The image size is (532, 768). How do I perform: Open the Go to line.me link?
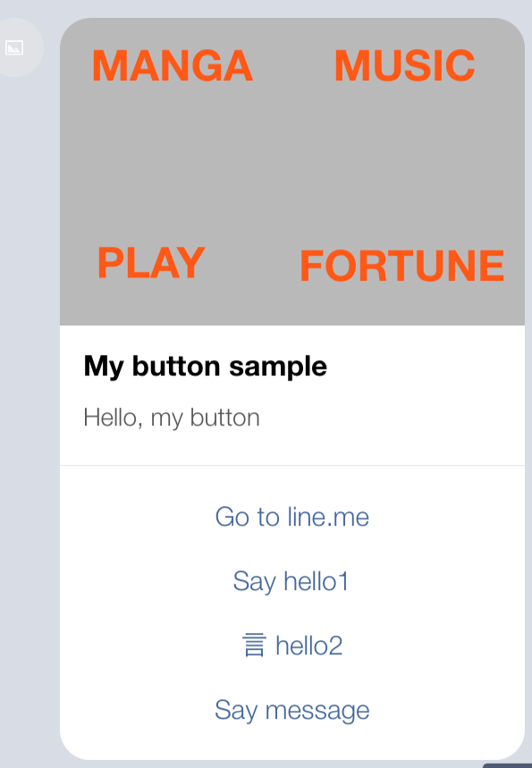coord(292,517)
